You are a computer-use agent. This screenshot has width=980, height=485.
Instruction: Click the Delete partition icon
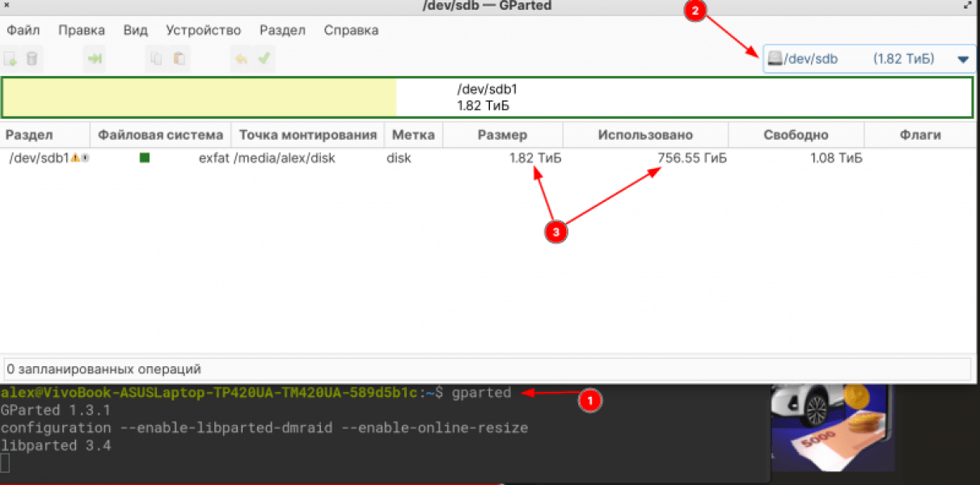(x=31, y=58)
